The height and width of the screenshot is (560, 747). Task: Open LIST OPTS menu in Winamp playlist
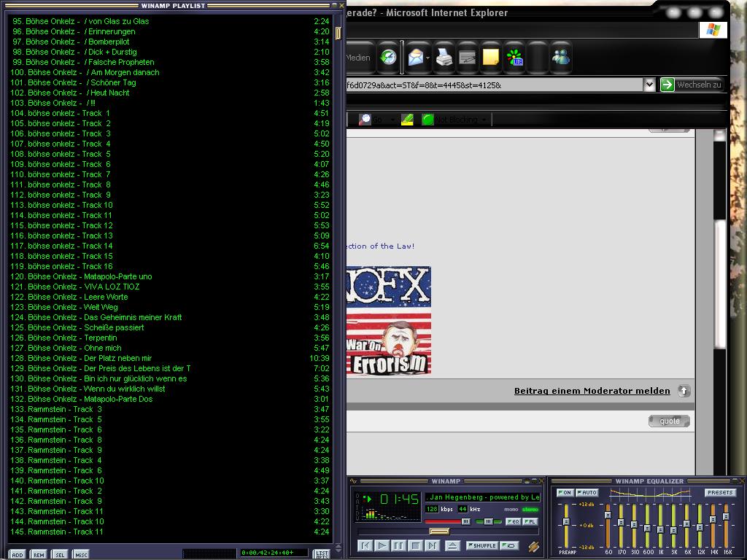pos(322,554)
